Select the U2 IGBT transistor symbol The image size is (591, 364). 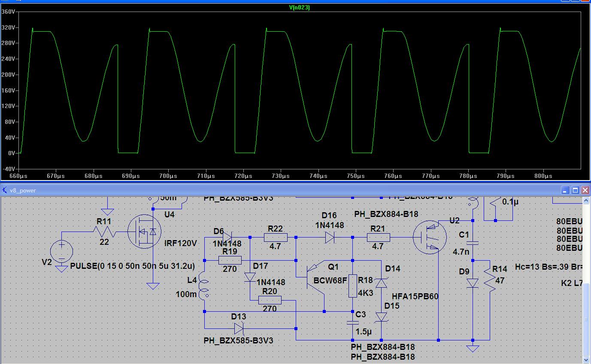(x=429, y=237)
